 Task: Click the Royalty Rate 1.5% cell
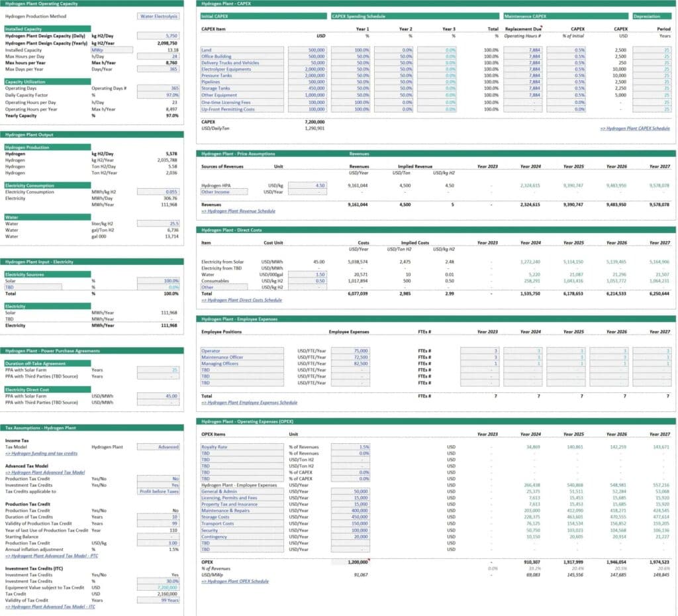[350, 447]
